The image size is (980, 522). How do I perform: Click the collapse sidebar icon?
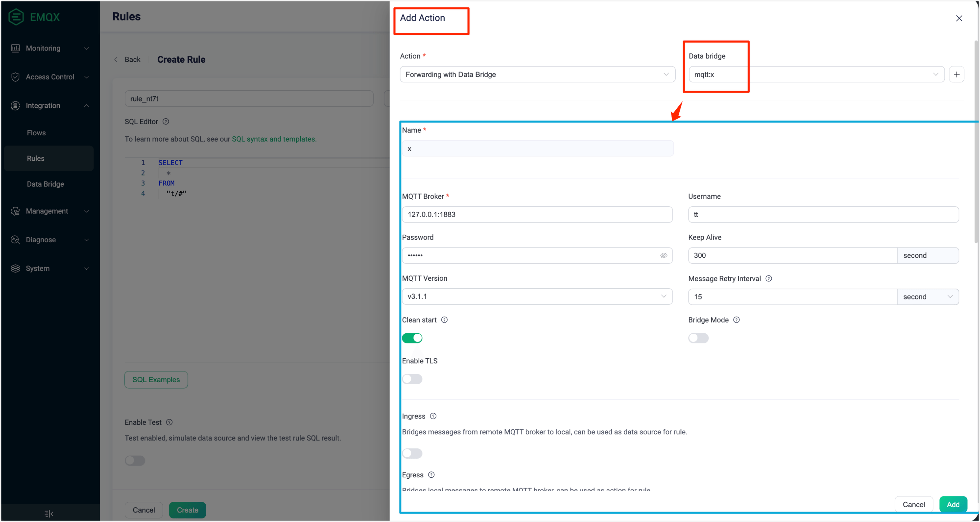pos(49,514)
